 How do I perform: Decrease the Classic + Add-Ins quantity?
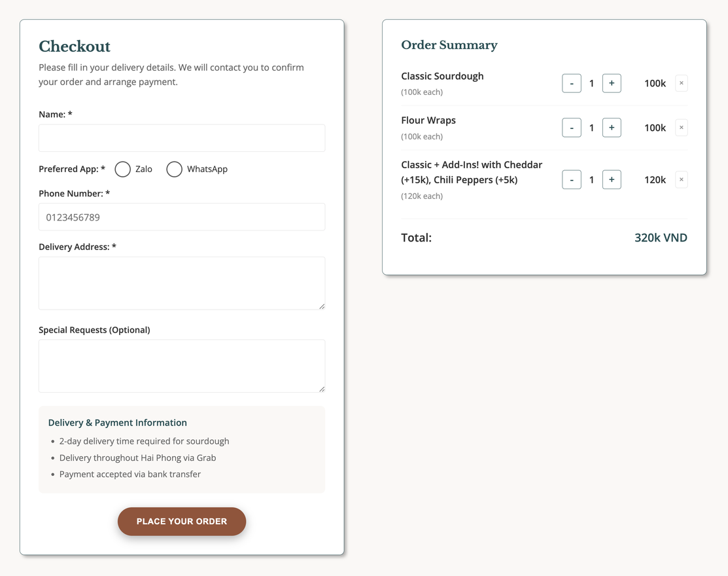571,179
